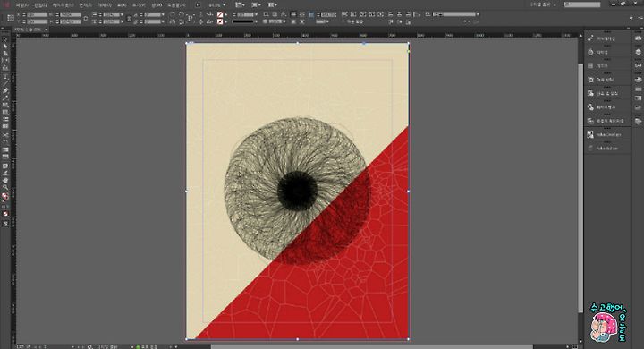The width and height of the screenshot is (644, 349).
Task: Close the open document tab
Action: (46, 30)
